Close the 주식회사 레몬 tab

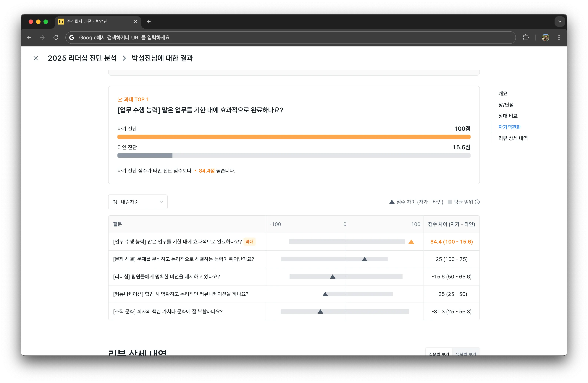[x=135, y=22]
